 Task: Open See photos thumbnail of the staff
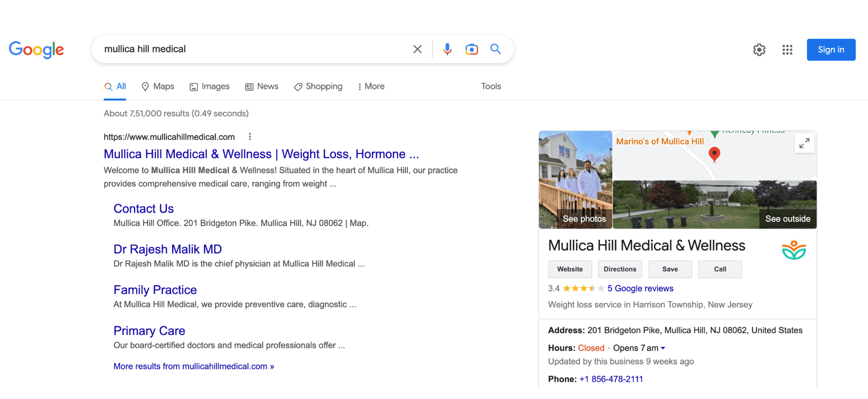click(575, 180)
